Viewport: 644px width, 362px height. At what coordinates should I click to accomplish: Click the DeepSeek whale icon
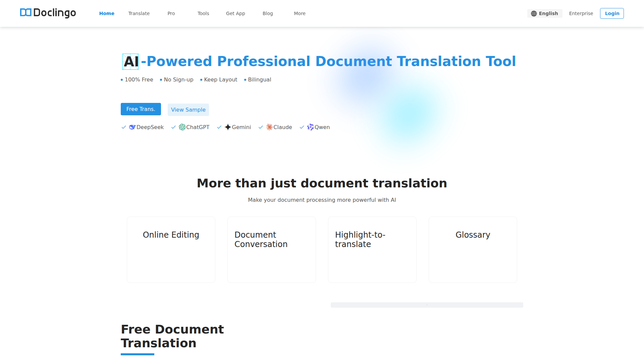click(132, 127)
